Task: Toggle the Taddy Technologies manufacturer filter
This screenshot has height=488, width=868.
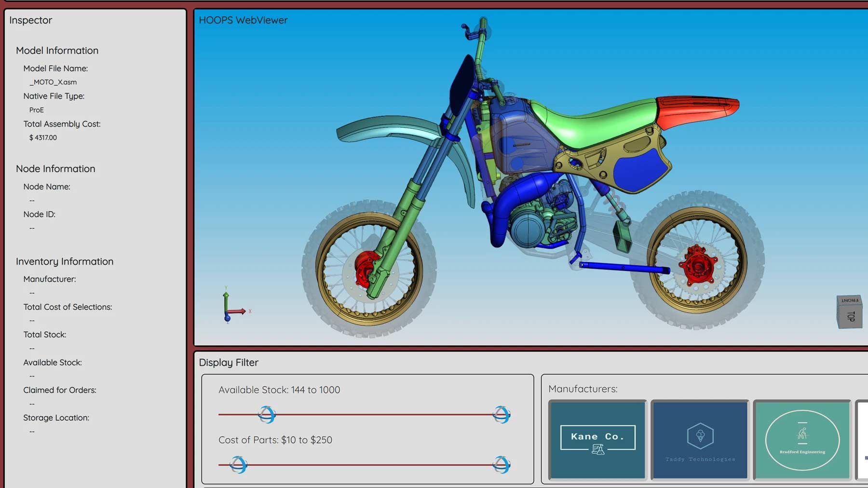Action: (x=700, y=439)
